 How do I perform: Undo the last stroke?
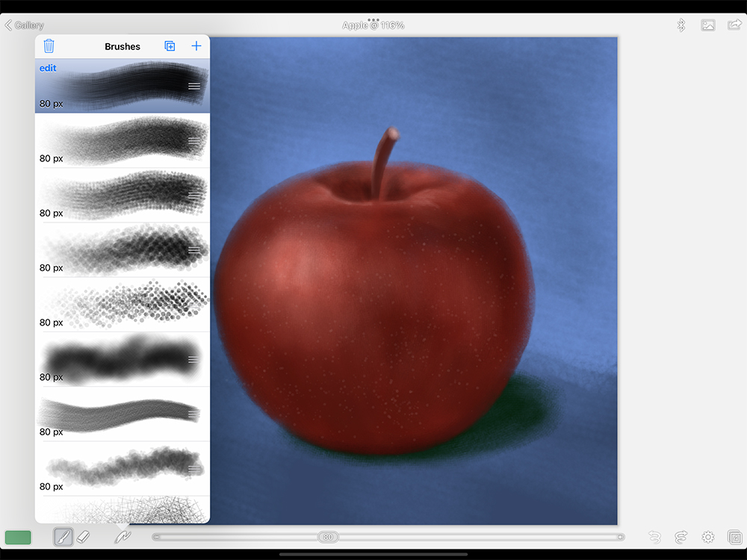click(654, 537)
